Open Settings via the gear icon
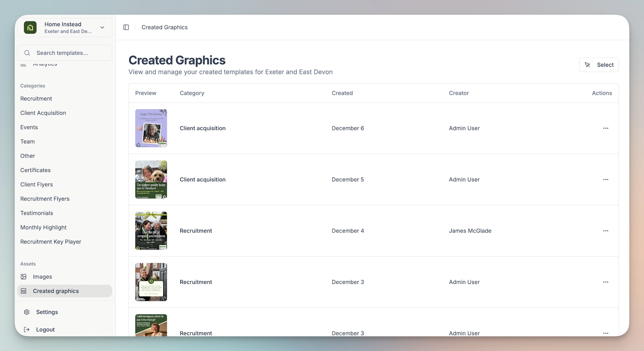This screenshot has height=351, width=644. (27, 312)
